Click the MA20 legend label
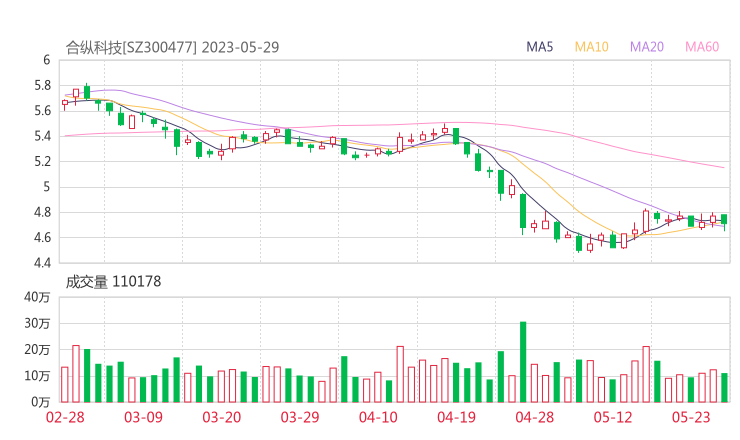This screenshot has height=440, width=740. [x=647, y=47]
